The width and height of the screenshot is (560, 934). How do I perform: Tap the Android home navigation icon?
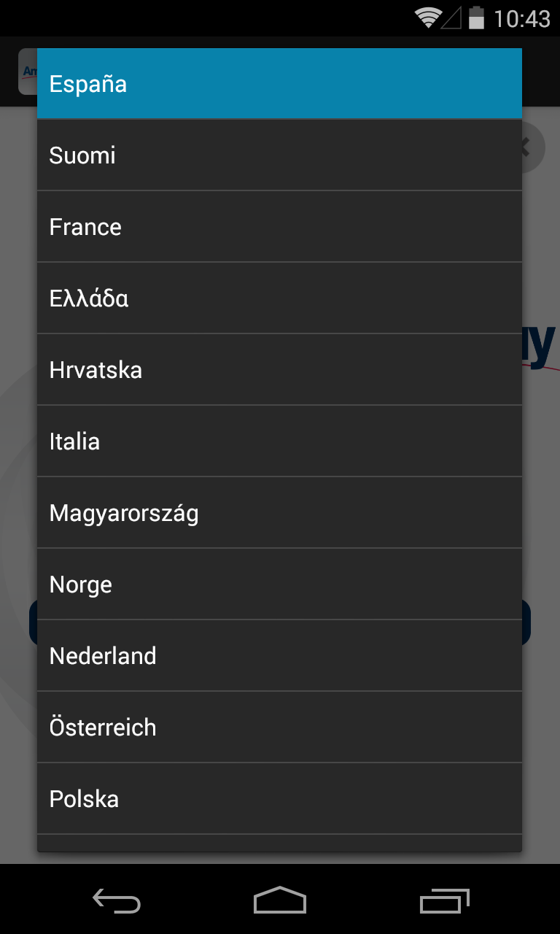(280, 900)
